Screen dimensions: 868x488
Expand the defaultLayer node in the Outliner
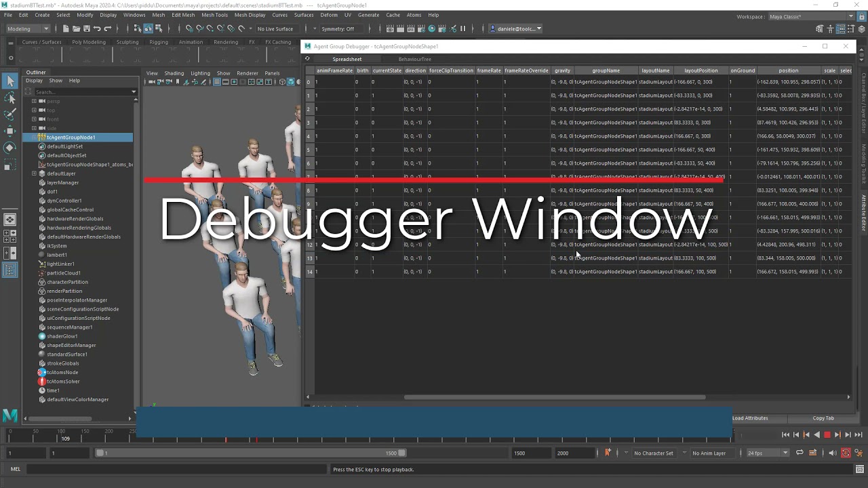[x=34, y=174]
